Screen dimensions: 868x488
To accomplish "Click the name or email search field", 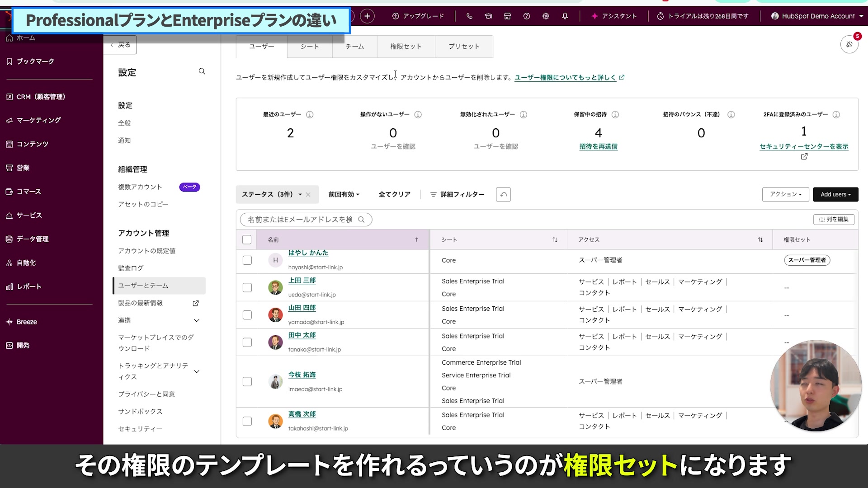I will pos(301,220).
